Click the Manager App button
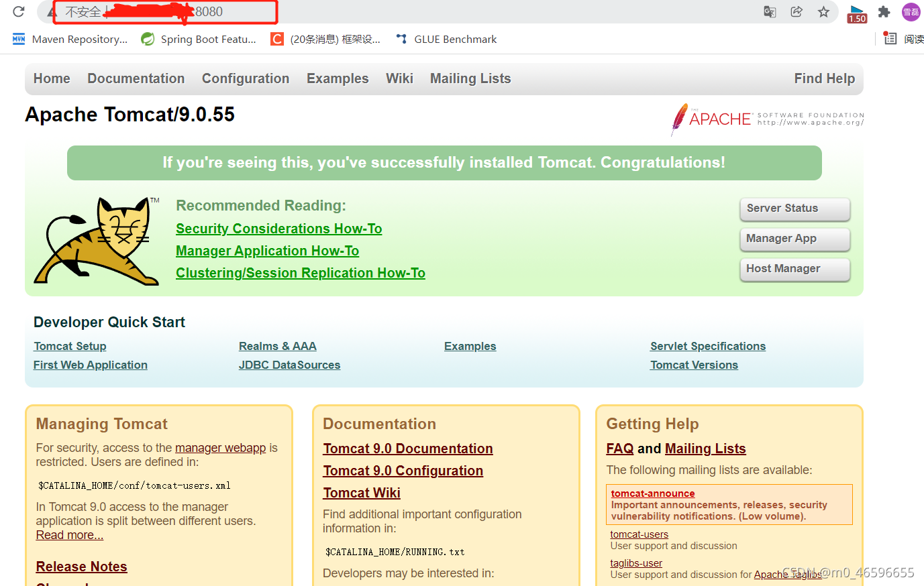 [795, 239]
